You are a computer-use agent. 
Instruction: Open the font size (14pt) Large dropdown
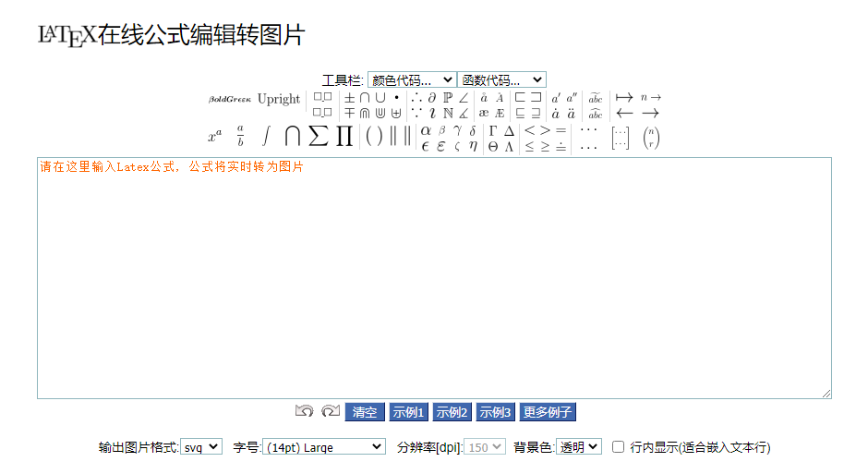click(324, 447)
